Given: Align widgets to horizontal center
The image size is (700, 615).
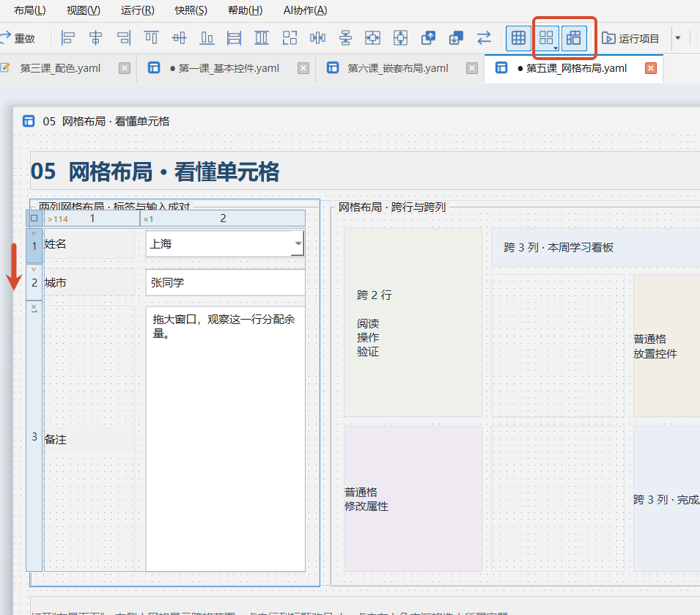Looking at the screenshot, I should coord(95,38).
